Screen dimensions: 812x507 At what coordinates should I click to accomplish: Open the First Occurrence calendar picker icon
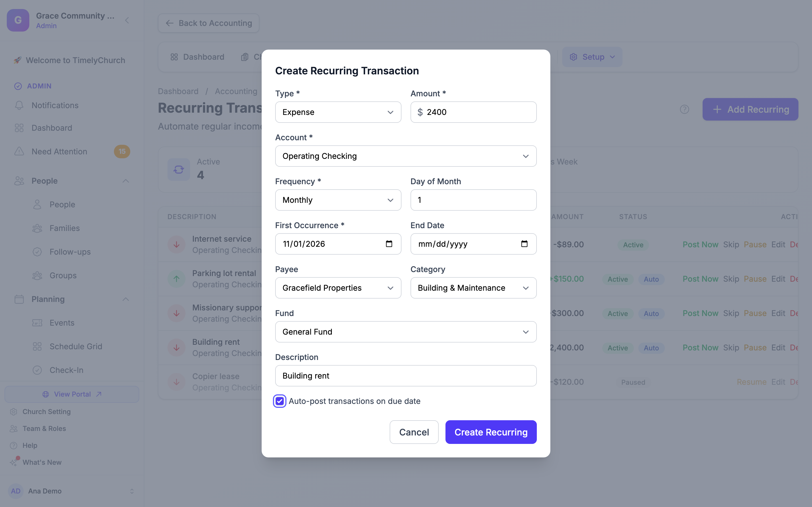pos(389,244)
